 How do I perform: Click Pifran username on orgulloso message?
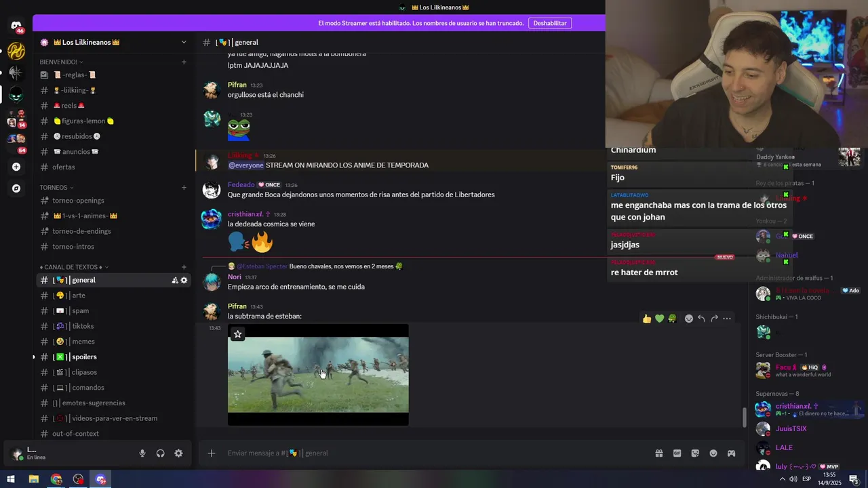point(237,85)
